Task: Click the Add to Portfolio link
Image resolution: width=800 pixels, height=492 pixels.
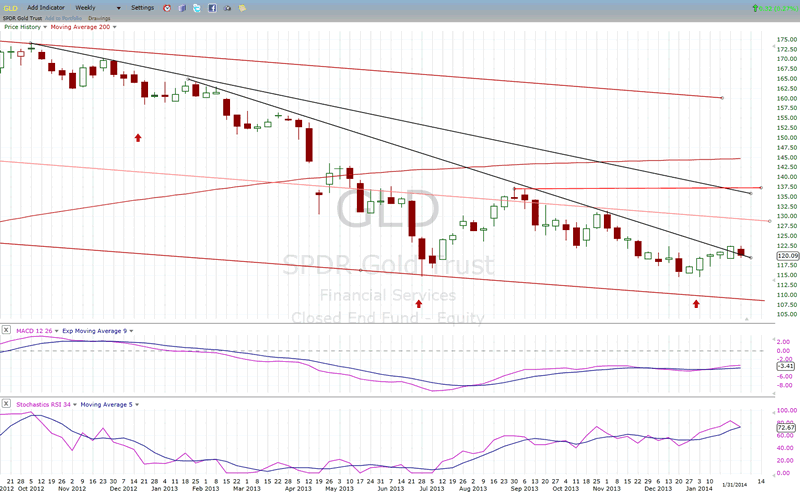Action: pyautogui.click(x=63, y=18)
